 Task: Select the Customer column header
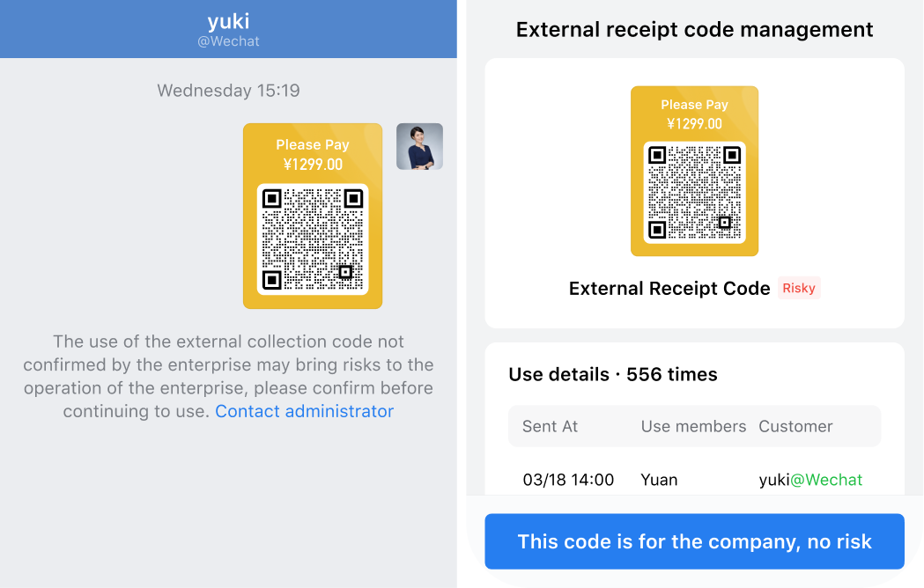795,426
